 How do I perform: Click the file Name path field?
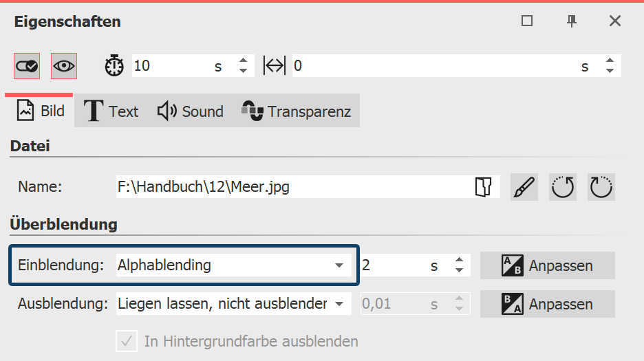point(292,187)
